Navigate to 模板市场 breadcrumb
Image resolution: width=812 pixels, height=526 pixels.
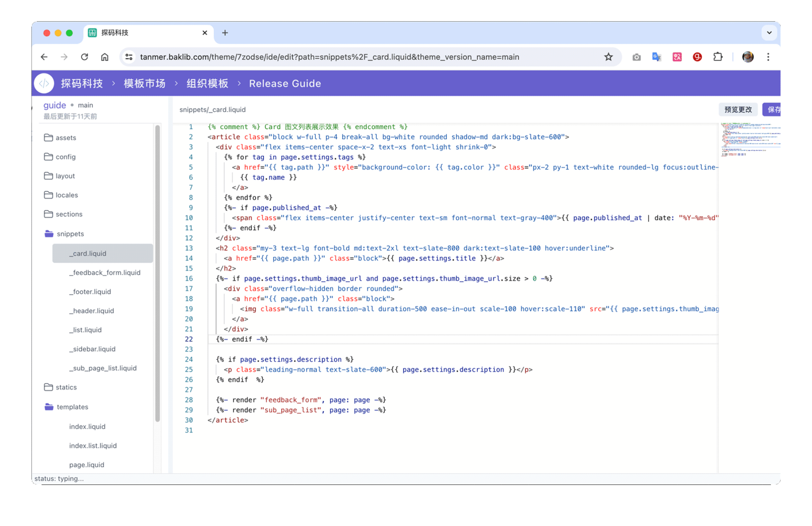145,84
